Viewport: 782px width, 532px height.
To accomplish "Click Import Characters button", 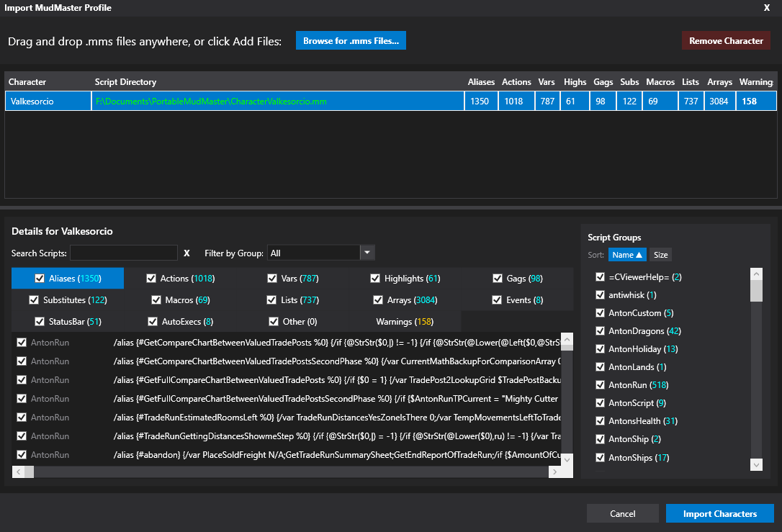I will 719,513.
